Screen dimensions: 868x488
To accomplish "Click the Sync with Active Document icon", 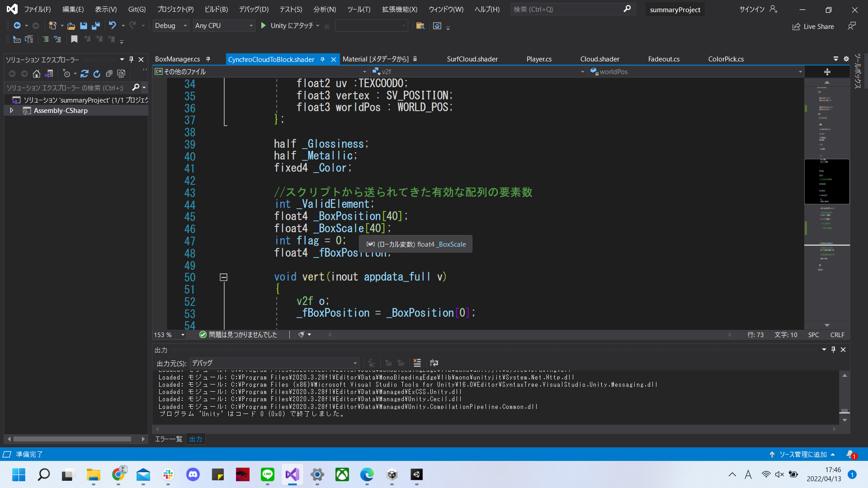I will coord(84,74).
